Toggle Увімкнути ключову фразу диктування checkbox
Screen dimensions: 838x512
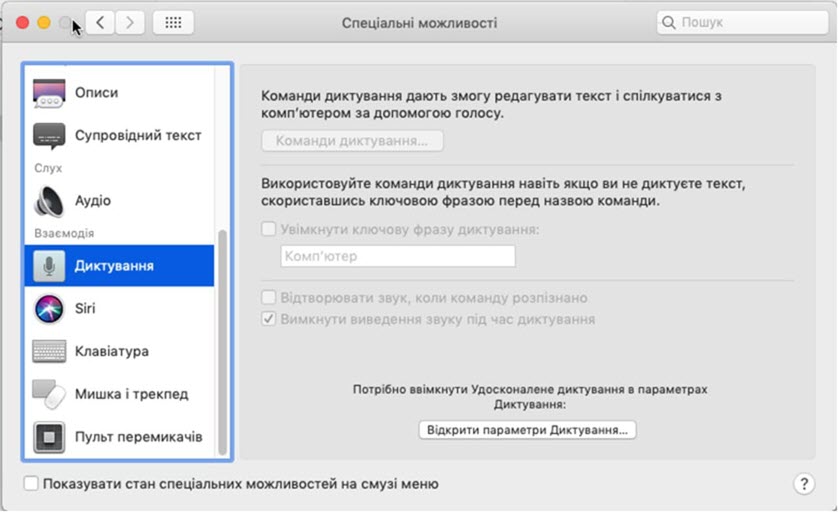pyautogui.click(x=268, y=229)
